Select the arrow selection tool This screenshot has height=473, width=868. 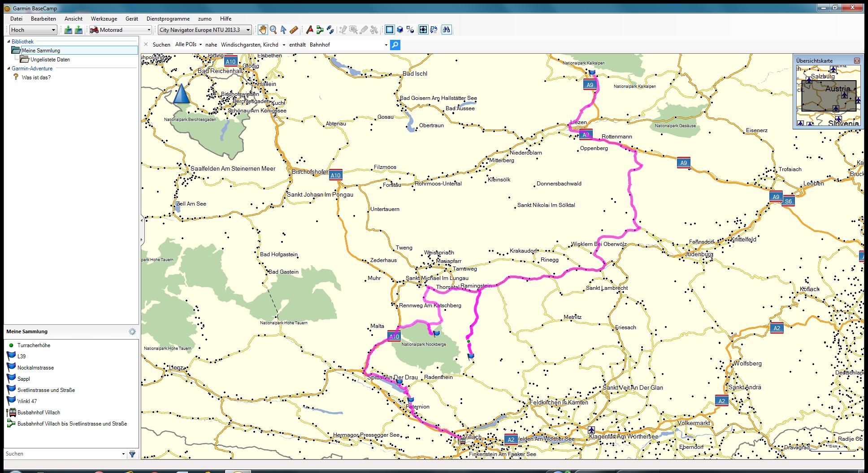point(283,30)
